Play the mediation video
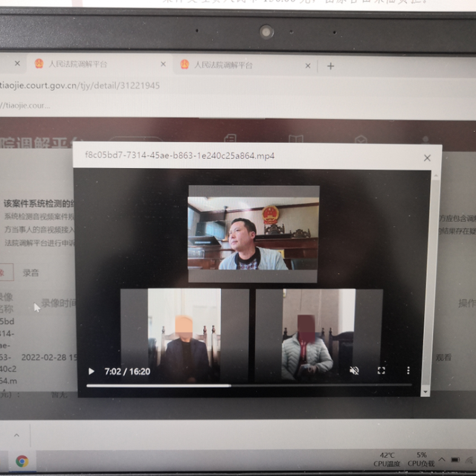The width and height of the screenshot is (476, 476). 91,371
